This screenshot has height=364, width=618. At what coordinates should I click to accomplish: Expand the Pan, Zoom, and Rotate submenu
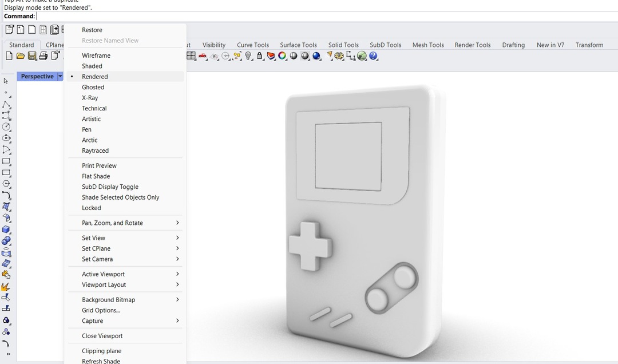pyautogui.click(x=125, y=223)
